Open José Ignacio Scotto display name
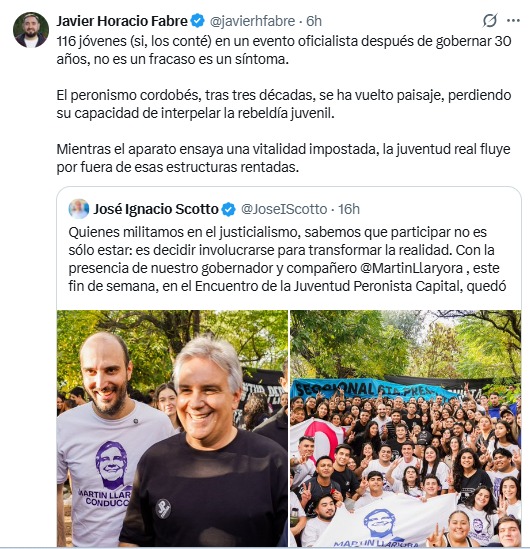The width and height of the screenshot is (530, 549). (x=156, y=209)
